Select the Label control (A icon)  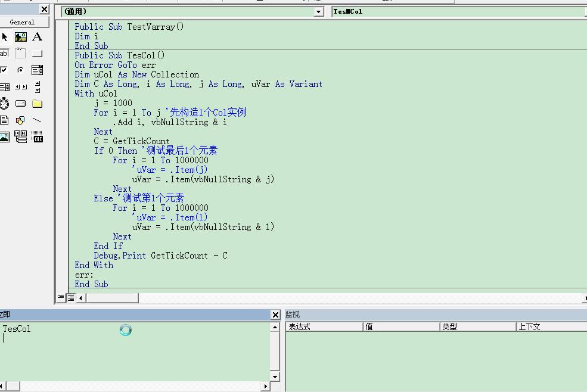pos(37,36)
